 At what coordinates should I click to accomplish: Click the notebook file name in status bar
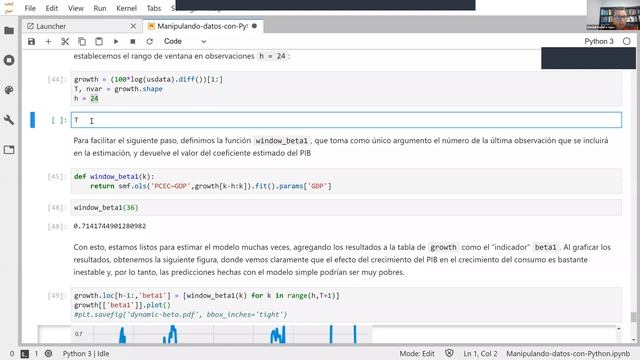tap(568, 354)
